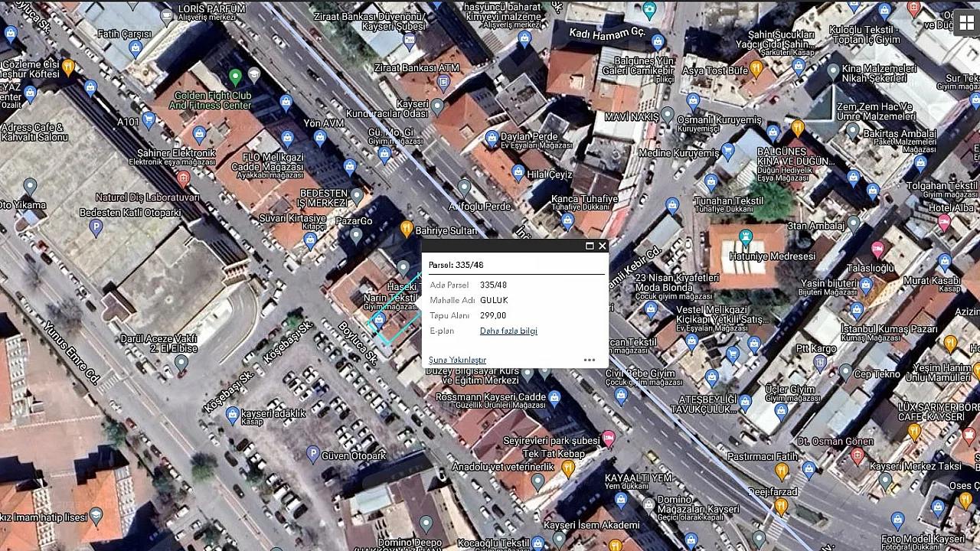Click the Bedesten Katlı Otoparkı parking marker
The height and width of the screenshot is (551, 980).
96,227
